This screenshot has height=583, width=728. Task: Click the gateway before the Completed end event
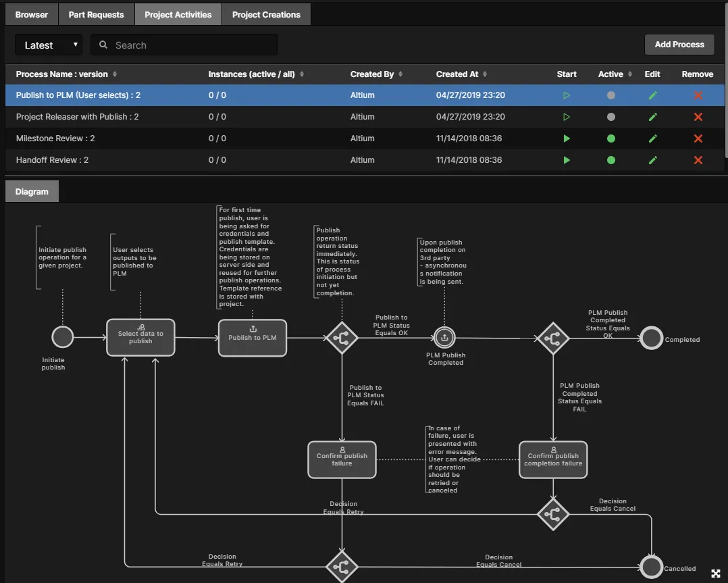pyautogui.click(x=553, y=338)
